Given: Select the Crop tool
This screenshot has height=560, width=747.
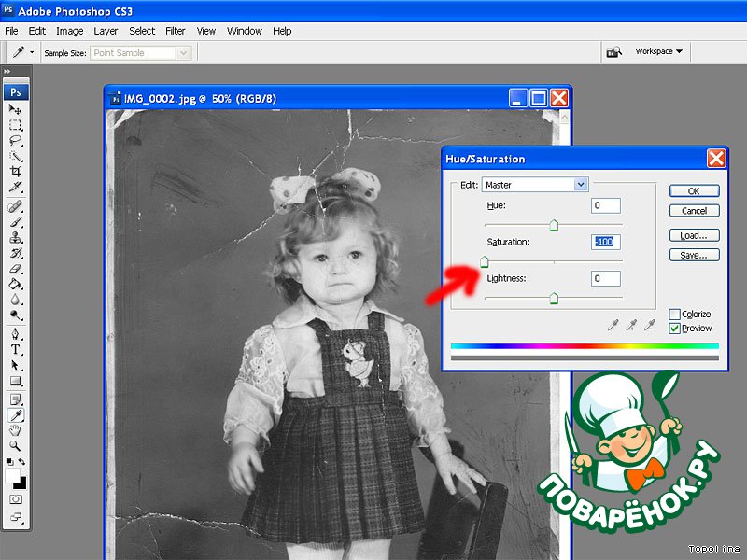Looking at the screenshot, I should (x=16, y=172).
